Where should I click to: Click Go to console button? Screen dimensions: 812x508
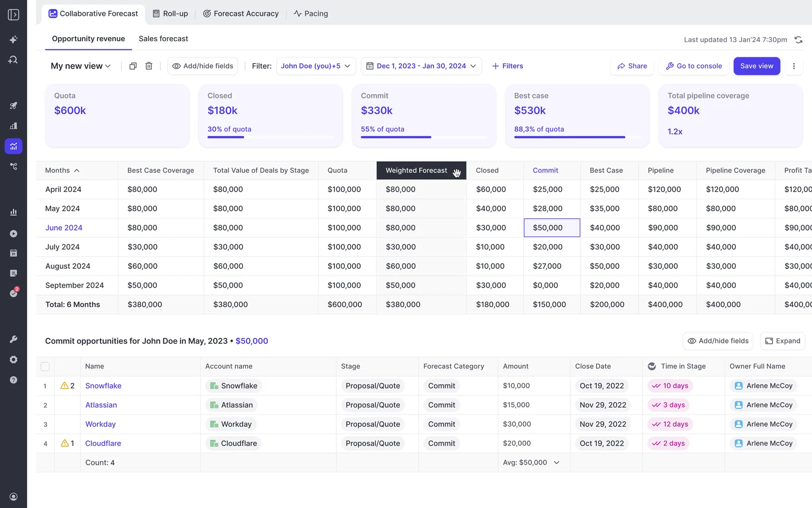[x=694, y=66]
